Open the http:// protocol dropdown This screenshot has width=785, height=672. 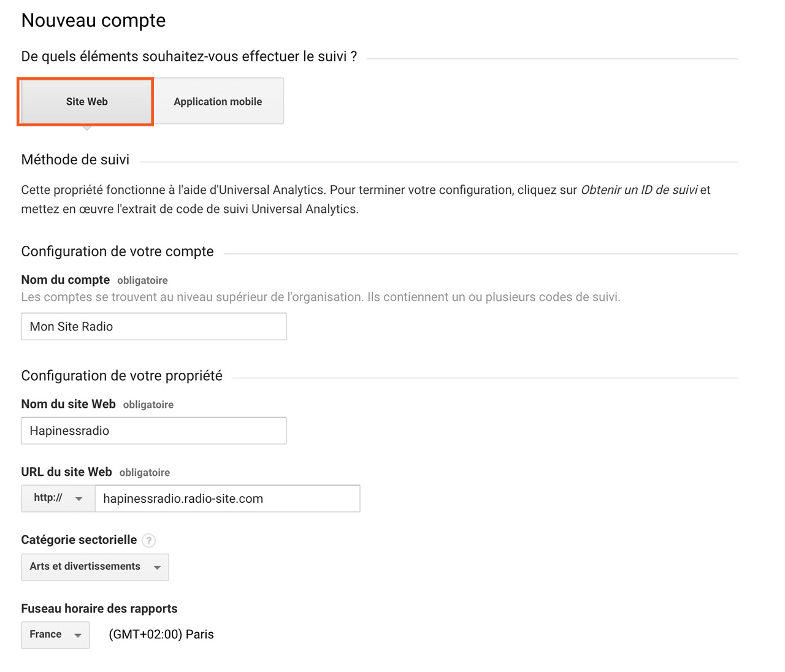[58, 498]
